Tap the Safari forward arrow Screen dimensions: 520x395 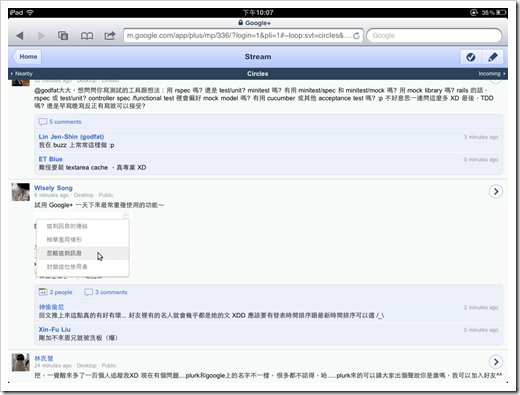[x=41, y=36]
